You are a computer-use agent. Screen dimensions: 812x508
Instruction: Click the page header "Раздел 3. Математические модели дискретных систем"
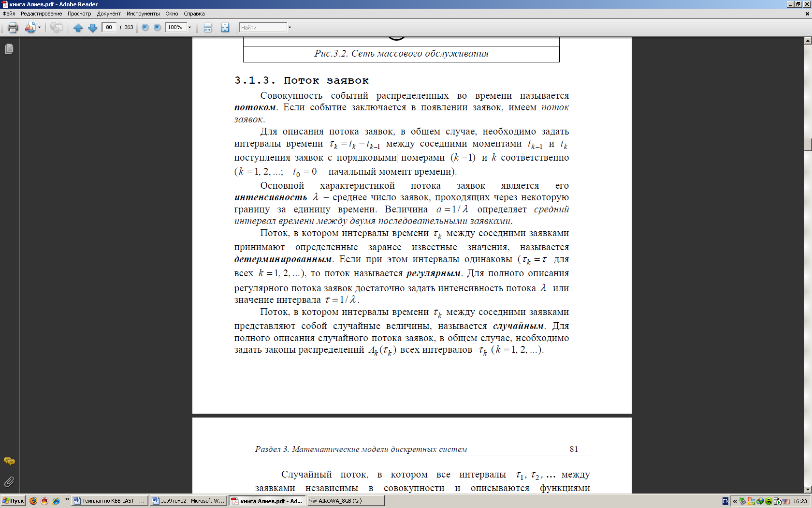pyautogui.click(x=361, y=449)
